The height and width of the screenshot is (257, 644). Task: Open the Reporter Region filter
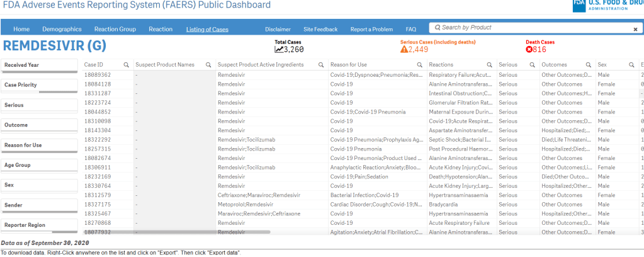(39, 225)
